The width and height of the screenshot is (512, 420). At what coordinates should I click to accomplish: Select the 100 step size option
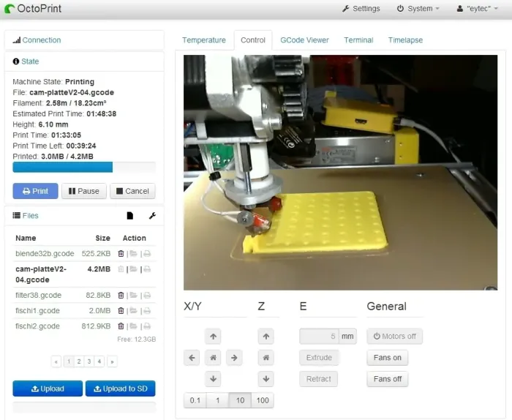point(262,400)
